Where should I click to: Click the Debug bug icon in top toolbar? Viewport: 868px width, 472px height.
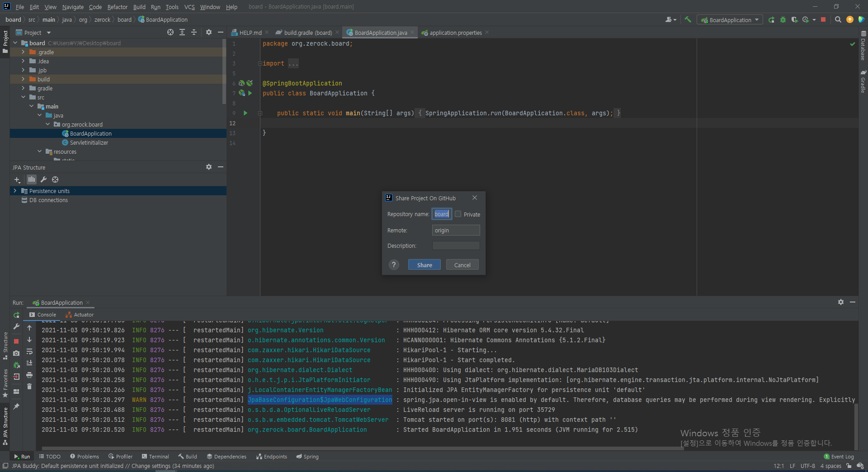click(783, 19)
